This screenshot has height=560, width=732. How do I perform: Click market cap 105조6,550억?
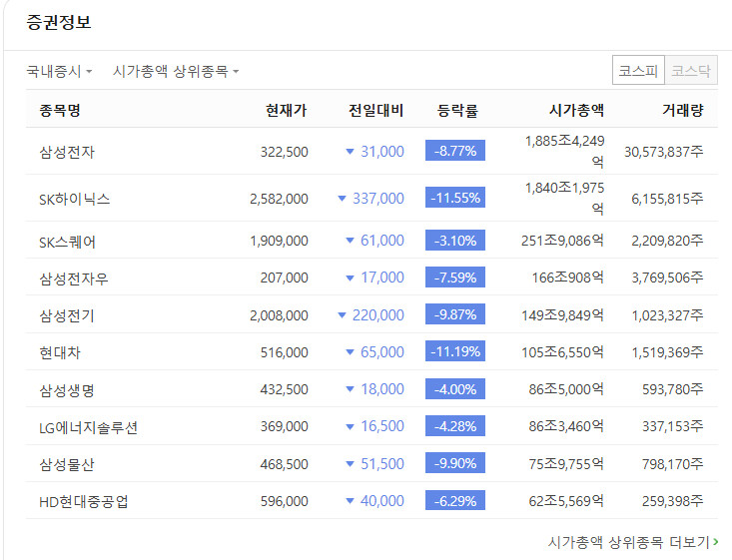(x=562, y=352)
